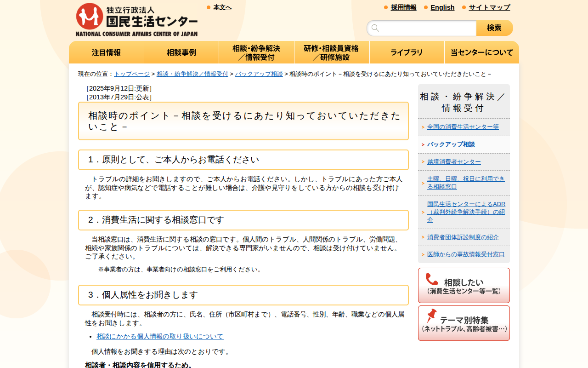Click the orange arrow beside バックアップ相談
588x368 pixels.
coord(422,144)
